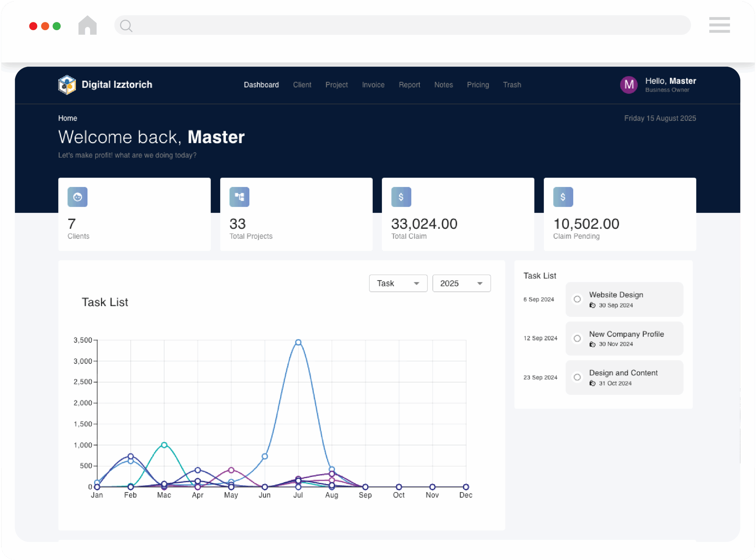
Task: Toggle Design and Content task circle
Action: coord(577,377)
